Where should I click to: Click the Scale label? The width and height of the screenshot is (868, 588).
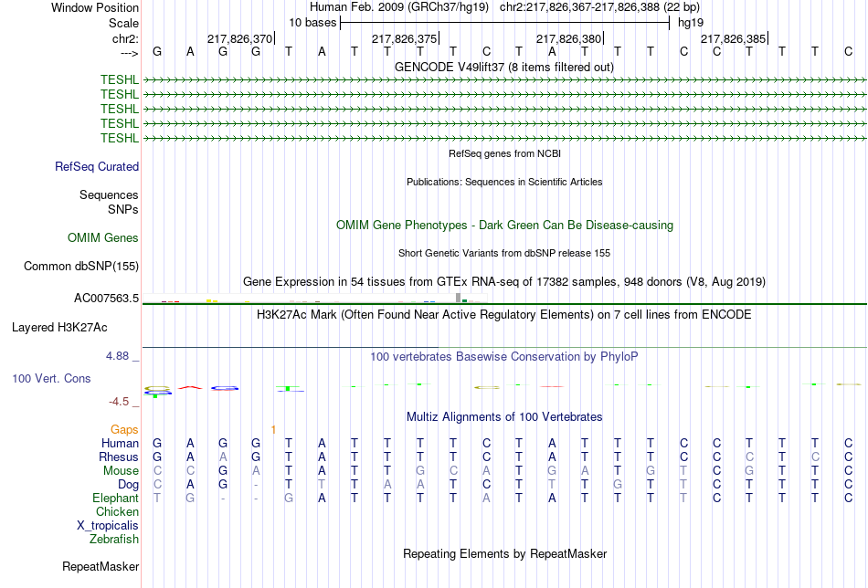(124, 23)
